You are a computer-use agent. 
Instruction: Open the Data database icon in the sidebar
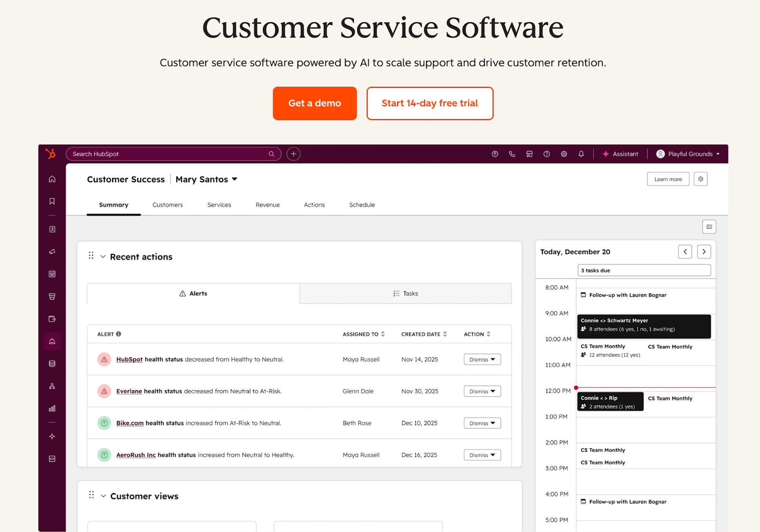point(52,364)
